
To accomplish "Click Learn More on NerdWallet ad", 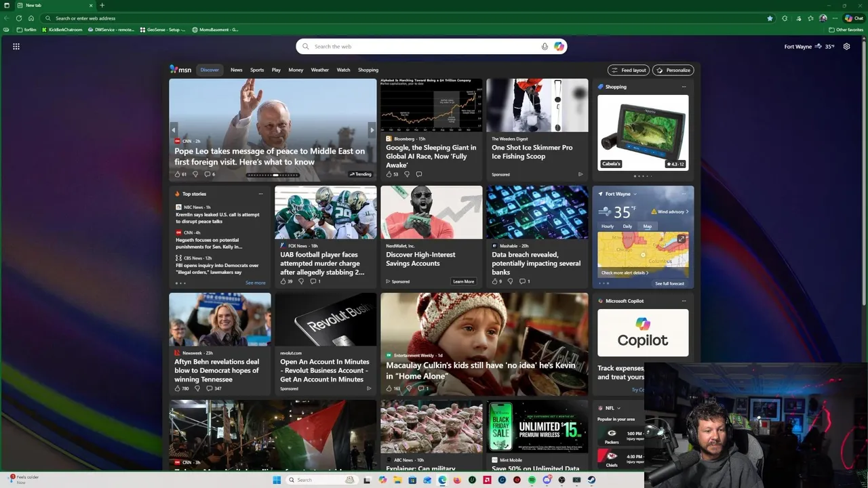I will (464, 281).
